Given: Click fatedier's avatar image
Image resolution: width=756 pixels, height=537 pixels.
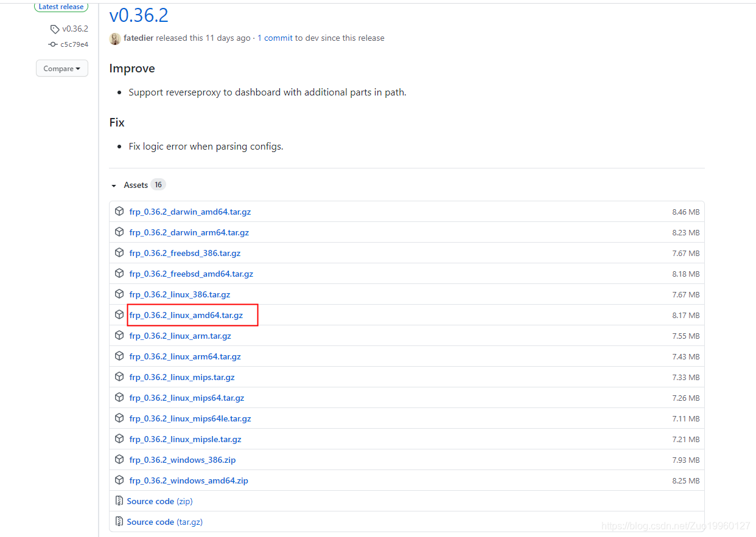Looking at the screenshot, I should 115,38.
